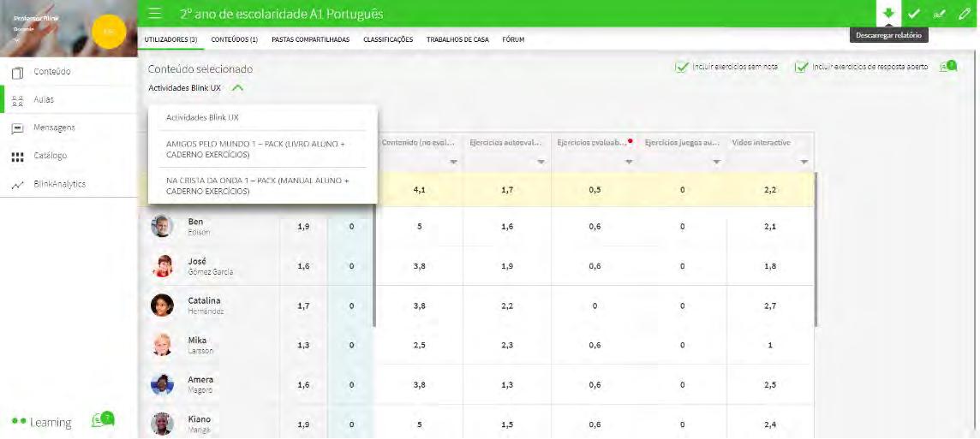This screenshot has width=980, height=439.
Task: Click student name 'Mika Larsson'
Action: [x=200, y=346]
